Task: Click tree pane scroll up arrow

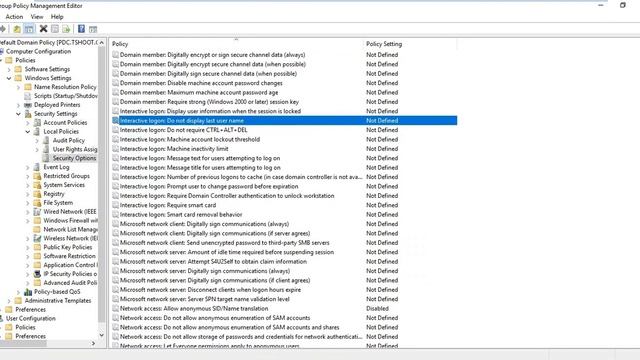Action: pos(102,42)
